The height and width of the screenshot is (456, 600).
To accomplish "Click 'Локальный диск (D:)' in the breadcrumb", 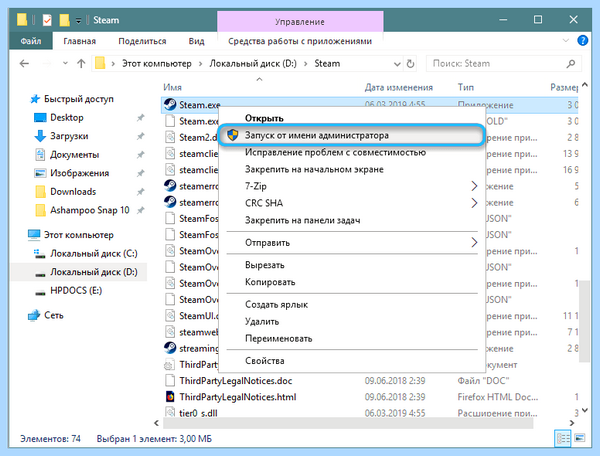I will [x=253, y=64].
